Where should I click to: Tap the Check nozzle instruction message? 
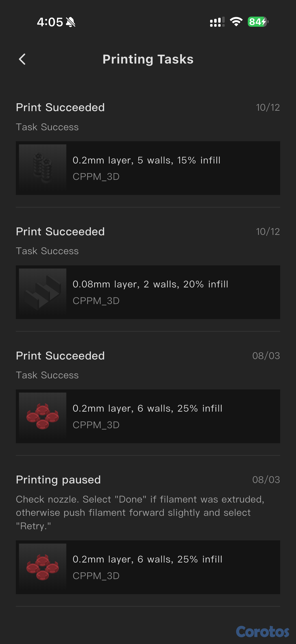click(140, 512)
